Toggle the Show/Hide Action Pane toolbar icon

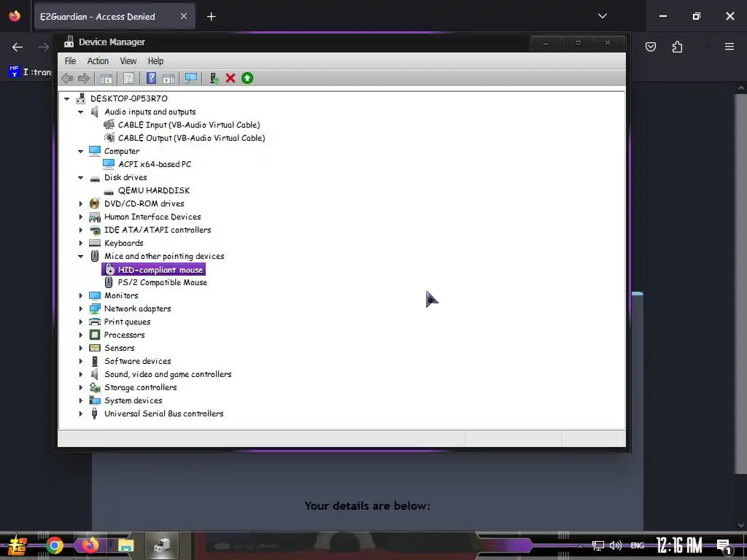click(169, 78)
